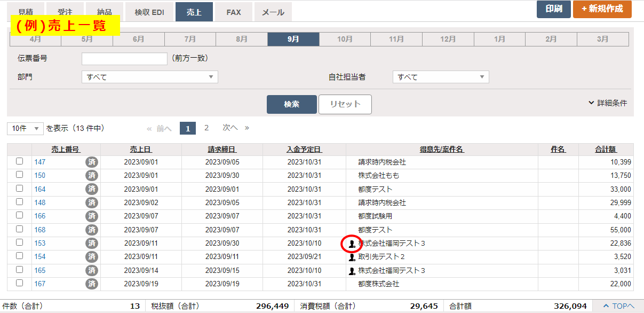Select the 10月 month tab

(x=345, y=38)
